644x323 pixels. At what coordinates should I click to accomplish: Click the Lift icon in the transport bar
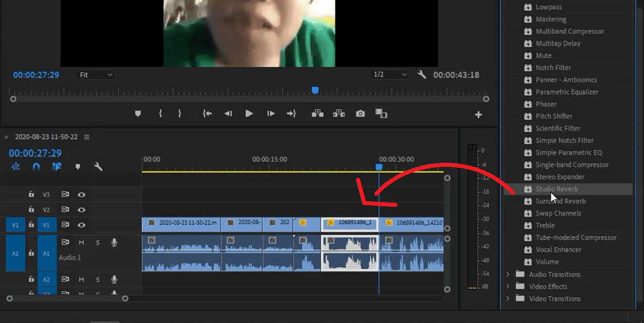(x=317, y=113)
